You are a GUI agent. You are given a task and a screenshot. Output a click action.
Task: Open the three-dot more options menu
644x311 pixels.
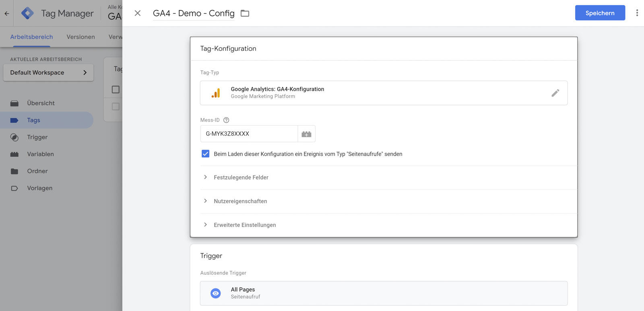pyautogui.click(x=637, y=13)
